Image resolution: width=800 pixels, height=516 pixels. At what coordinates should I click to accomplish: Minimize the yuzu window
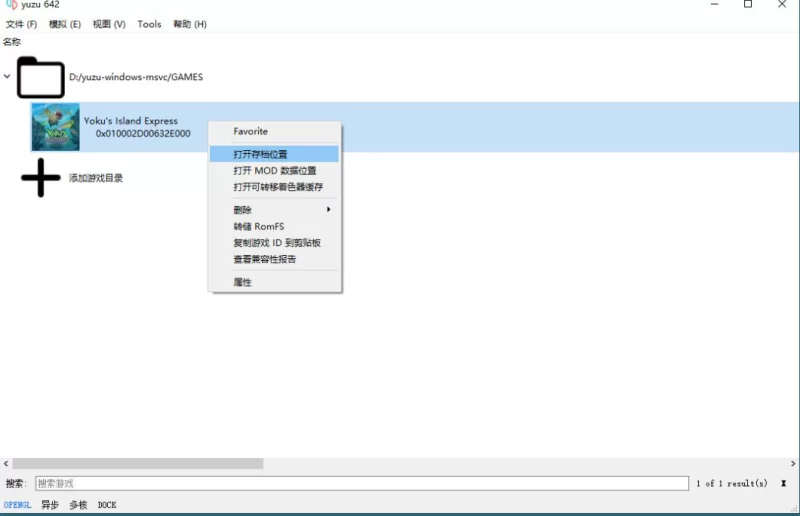[x=714, y=4]
